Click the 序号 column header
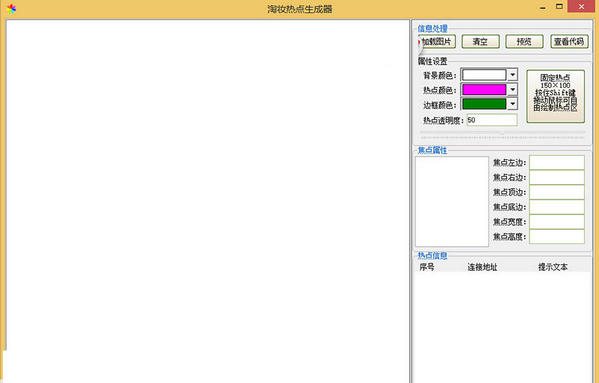The width and height of the screenshot is (599, 383). click(427, 267)
